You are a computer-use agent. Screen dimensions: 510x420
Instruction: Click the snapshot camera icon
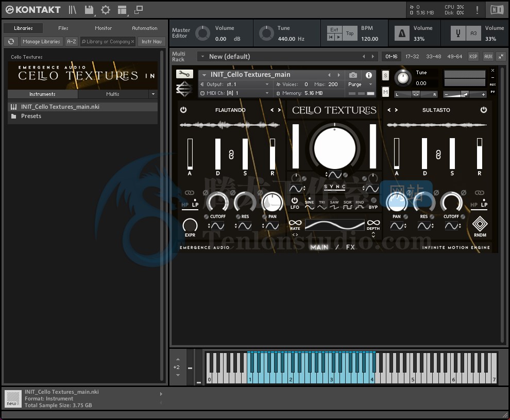click(353, 75)
